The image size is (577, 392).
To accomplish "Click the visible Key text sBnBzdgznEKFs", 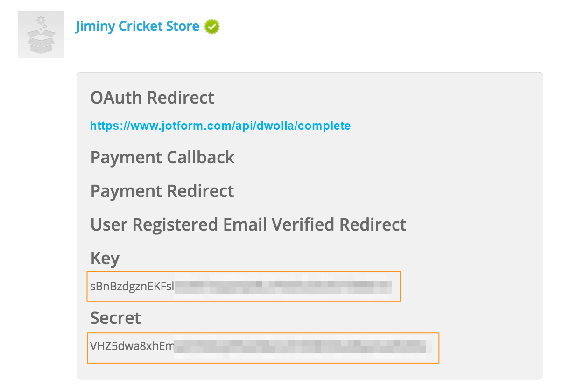I will tap(132, 287).
